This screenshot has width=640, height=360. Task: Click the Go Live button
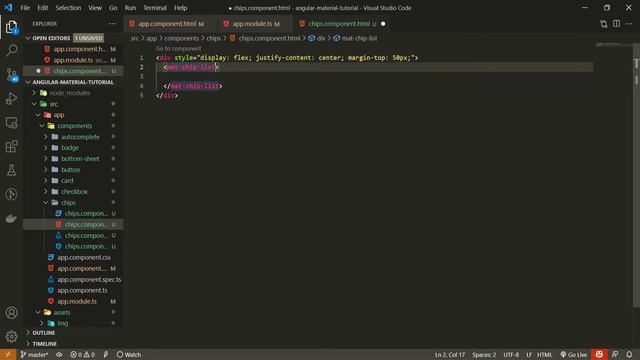coord(573,354)
